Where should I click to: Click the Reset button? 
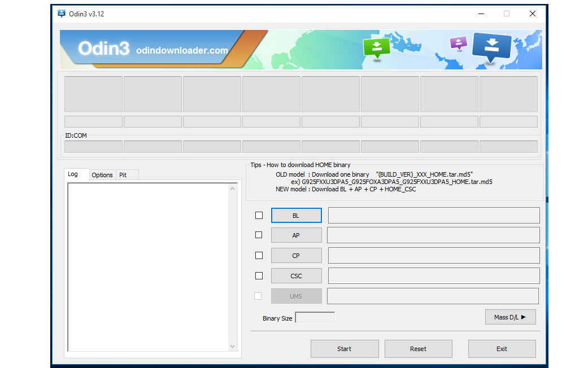(418, 349)
